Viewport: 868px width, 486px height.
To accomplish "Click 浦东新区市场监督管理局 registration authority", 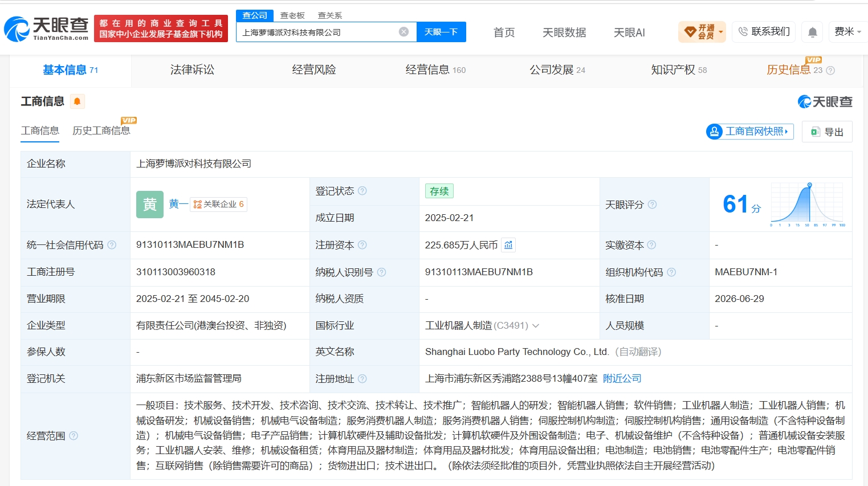I will click(189, 378).
